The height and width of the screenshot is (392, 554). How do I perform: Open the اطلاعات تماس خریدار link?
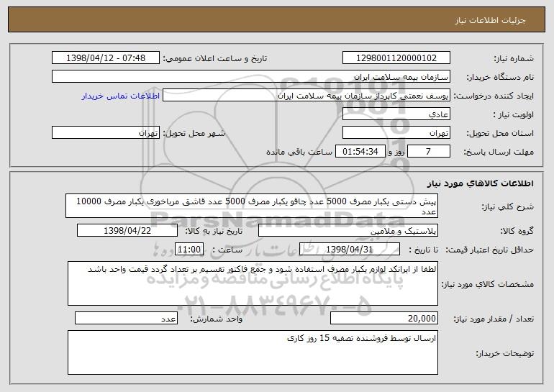[121, 96]
